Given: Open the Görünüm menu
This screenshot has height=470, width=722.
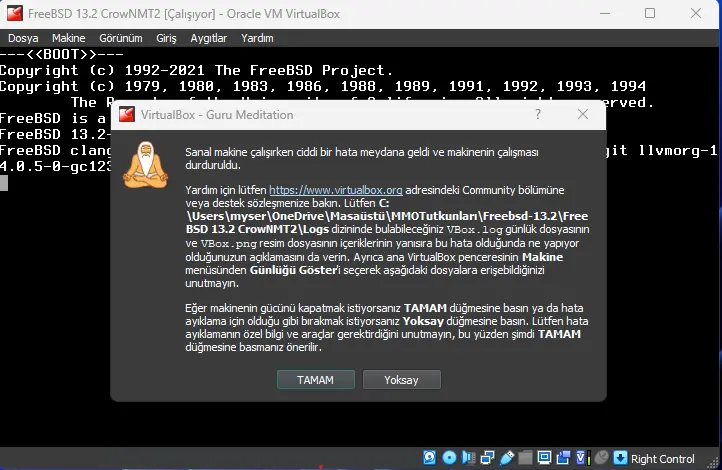Looking at the screenshot, I should pyautogui.click(x=121, y=38).
